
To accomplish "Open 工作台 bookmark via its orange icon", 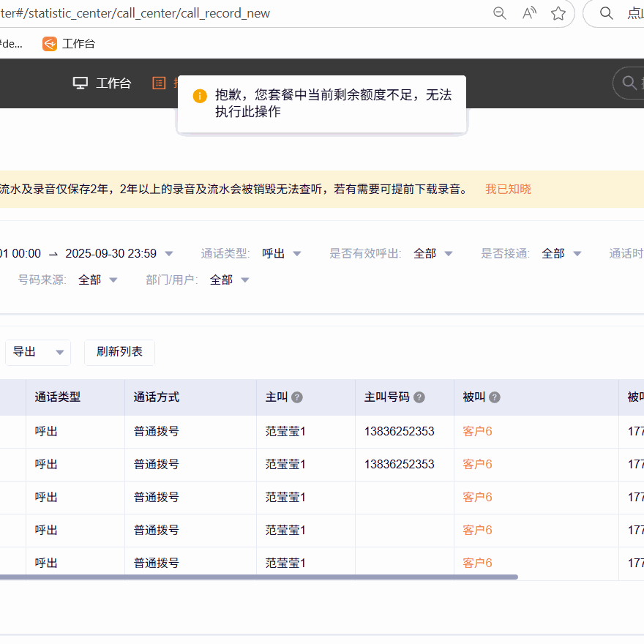I will (x=50, y=44).
